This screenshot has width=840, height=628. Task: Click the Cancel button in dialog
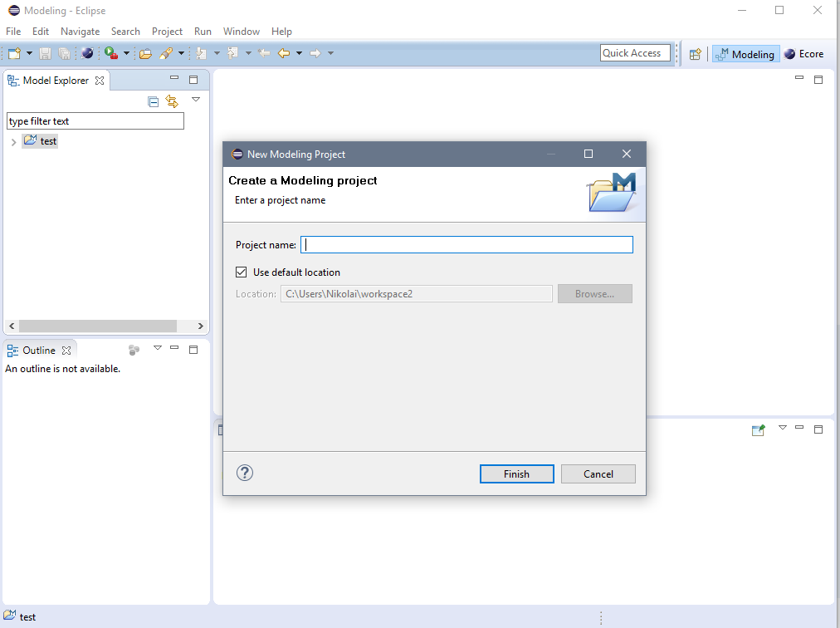598,474
